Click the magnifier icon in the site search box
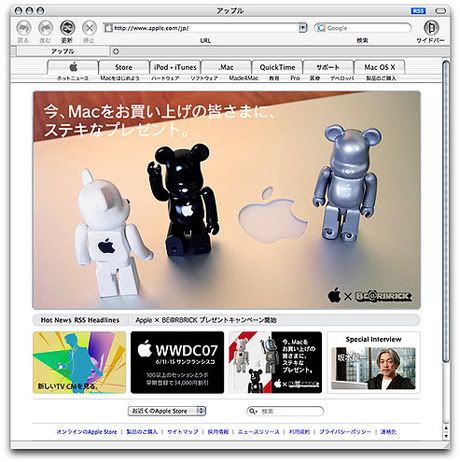The height and width of the screenshot is (462, 460). click(253, 411)
